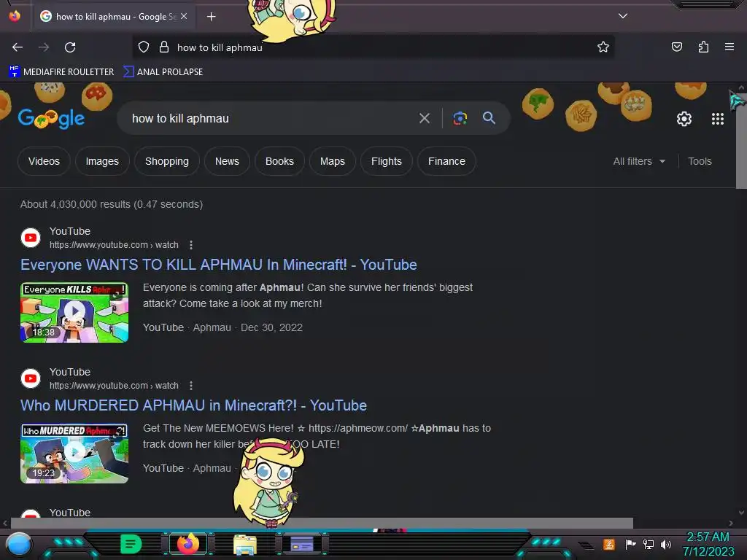Switch to the Finance filter
This screenshot has height=560, width=747.
click(x=446, y=161)
